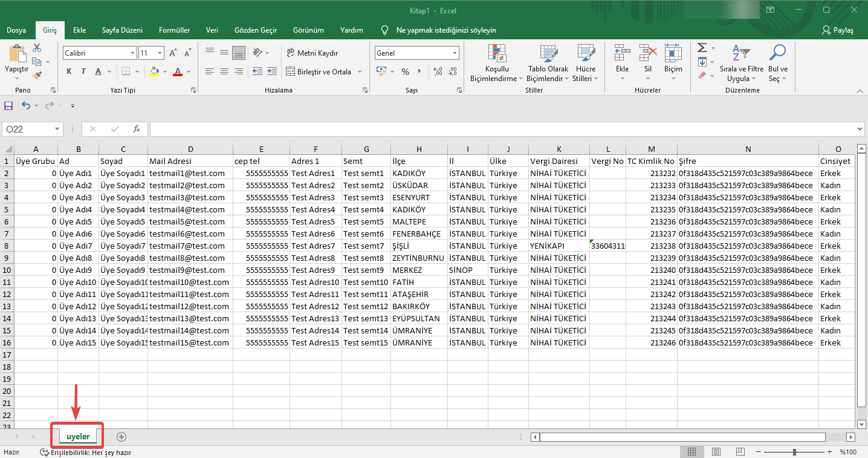Viewport: 868px width, 458px height.
Task: Click the Metni Kaydır wrap text button
Action: point(312,53)
